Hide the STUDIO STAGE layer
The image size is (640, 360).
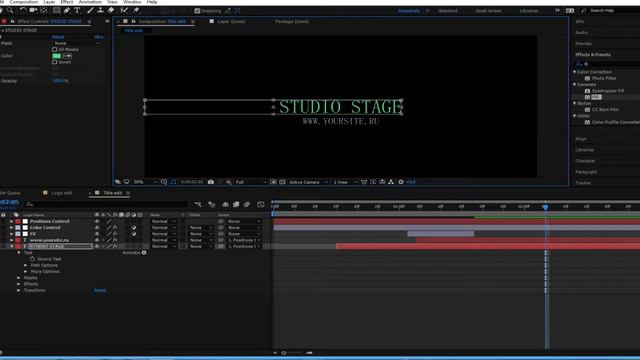click(x=97, y=247)
